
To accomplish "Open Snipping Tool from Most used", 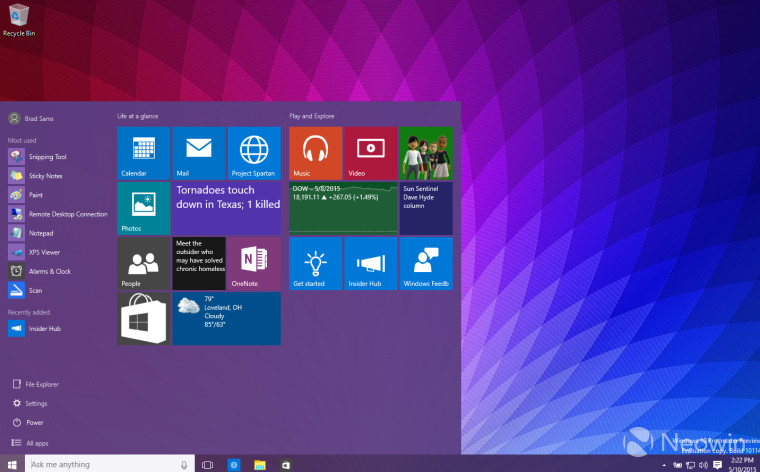I will pos(47,157).
